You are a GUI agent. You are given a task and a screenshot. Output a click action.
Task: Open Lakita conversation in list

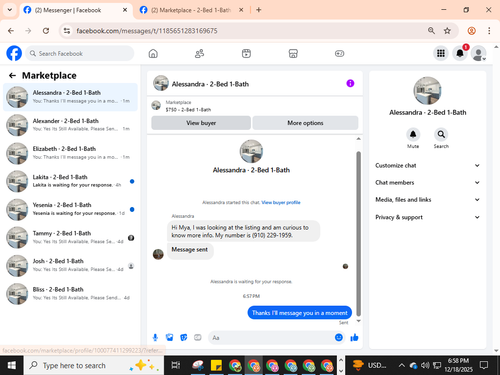click(x=70, y=181)
